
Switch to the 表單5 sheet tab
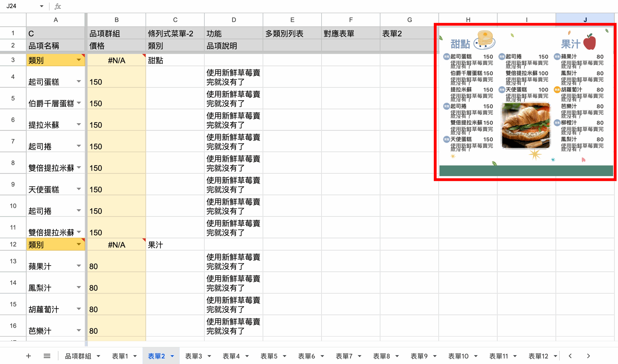coord(269,356)
